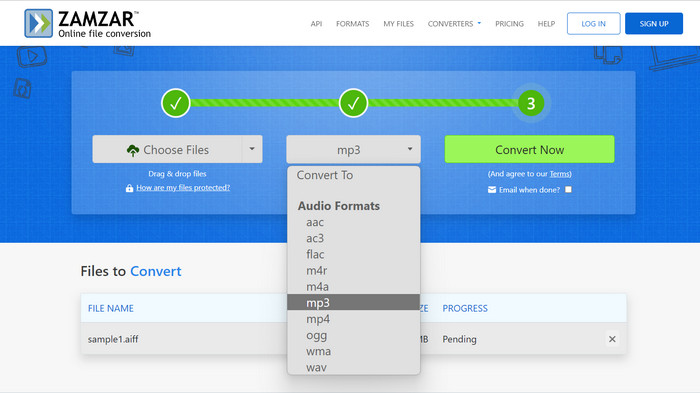Viewport: 700px width, 393px height.
Task: Enable the Email when done checkbox
Action: (568, 189)
